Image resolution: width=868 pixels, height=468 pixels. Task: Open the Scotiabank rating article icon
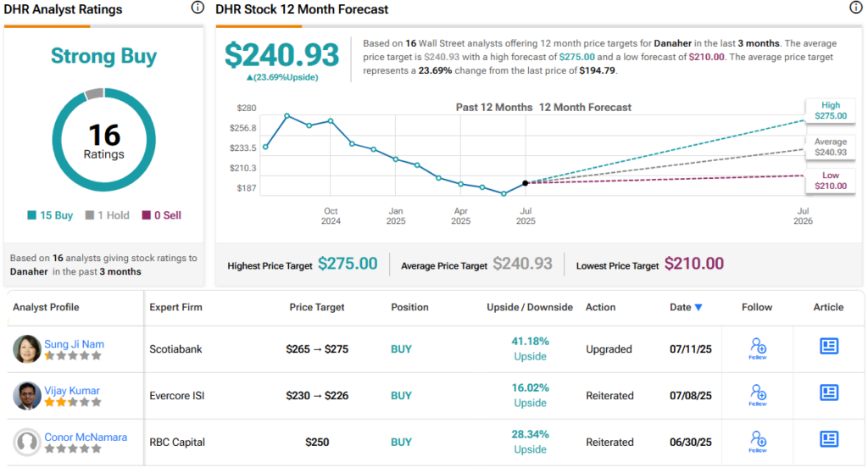click(x=829, y=346)
